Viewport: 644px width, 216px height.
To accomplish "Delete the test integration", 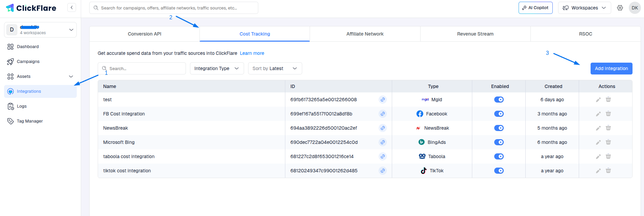I will pyautogui.click(x=608, y=99).
